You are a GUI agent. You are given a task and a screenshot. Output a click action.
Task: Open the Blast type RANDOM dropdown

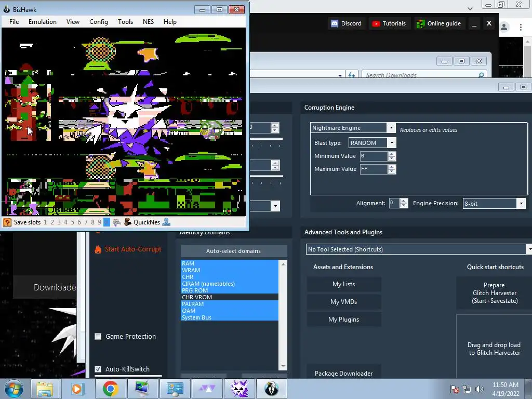pyautogui.click(x=392, y=142)
